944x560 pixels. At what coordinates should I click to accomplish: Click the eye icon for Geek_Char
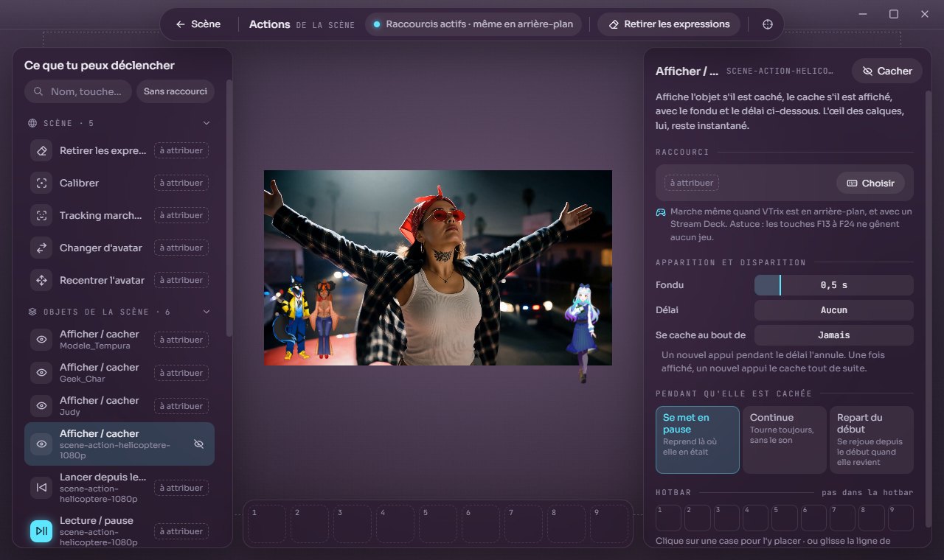pyautogui.click(x=42, y=373)
